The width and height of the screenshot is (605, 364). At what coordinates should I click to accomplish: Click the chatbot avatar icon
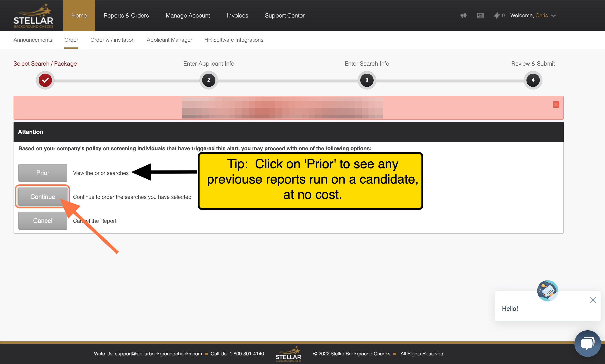(x=548, y=291)
